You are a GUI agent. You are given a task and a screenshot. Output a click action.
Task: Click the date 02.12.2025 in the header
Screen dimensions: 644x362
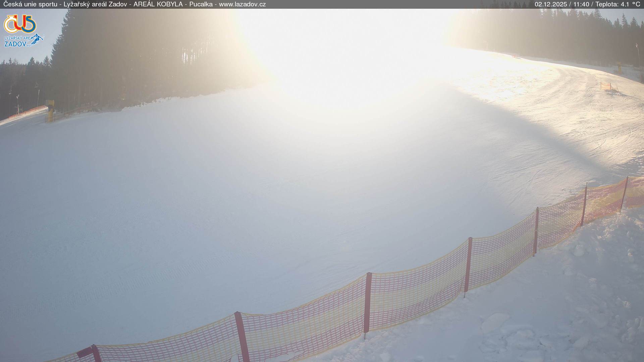coord(550,4)
